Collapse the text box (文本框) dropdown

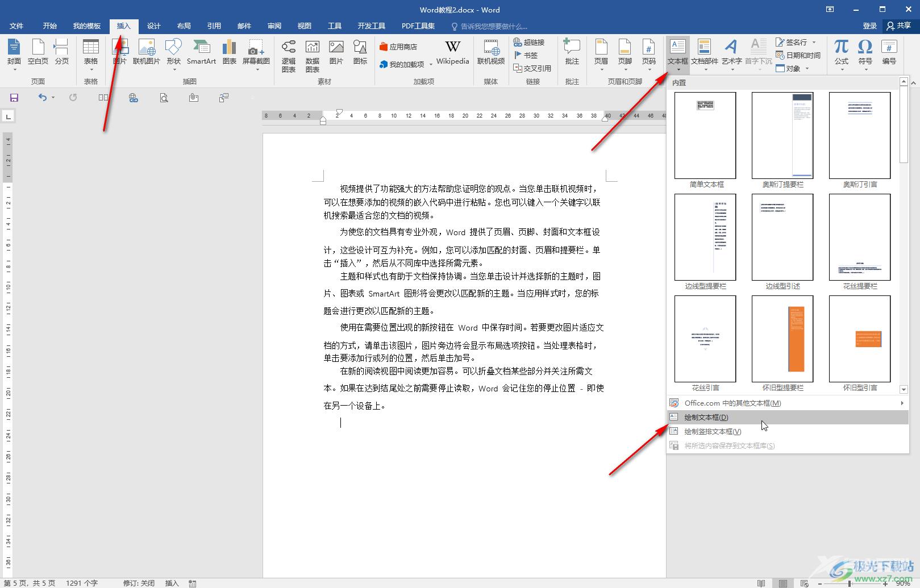[x=678, y=55]
